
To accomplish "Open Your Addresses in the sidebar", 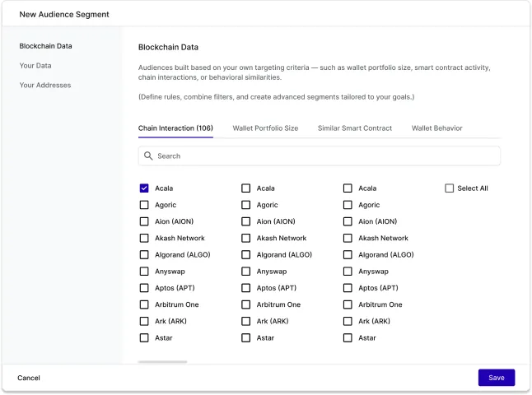I will point(45,85).
